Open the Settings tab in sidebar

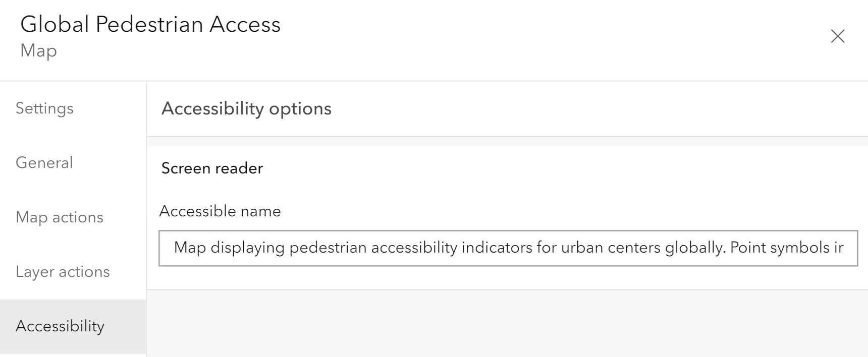(x=44, y=108)
